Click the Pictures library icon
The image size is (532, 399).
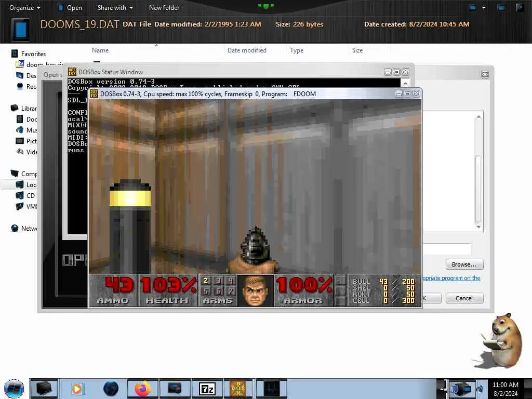pyautogui.click(x=20, y=141)
